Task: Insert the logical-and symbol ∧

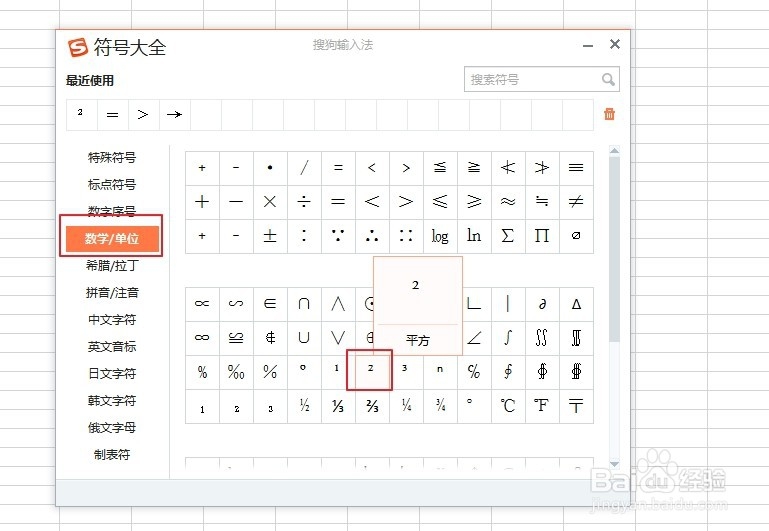Action: point(338,304)
